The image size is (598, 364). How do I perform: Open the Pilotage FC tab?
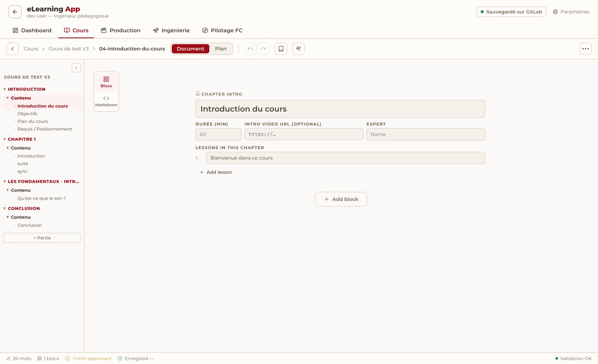pyautogui.click(x=222, y=30)
